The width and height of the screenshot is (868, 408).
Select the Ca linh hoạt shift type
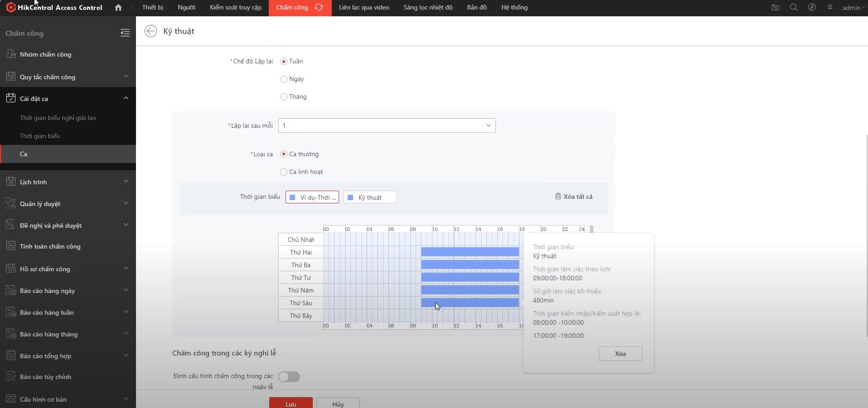click(284, 172)
